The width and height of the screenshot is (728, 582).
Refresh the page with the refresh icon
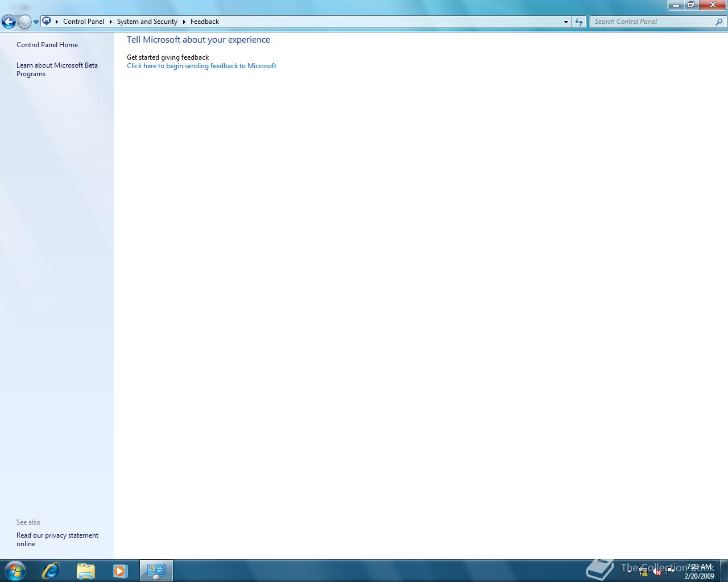[579, 22]
